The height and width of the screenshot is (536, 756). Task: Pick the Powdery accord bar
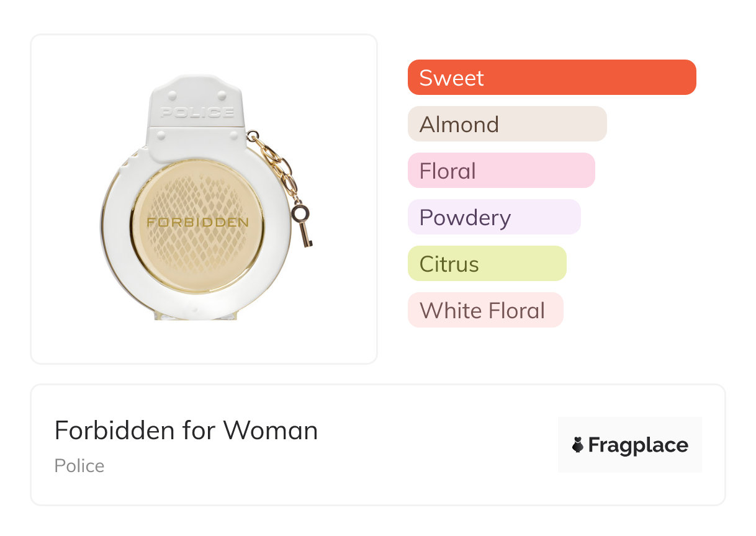(x=493, y=217)
